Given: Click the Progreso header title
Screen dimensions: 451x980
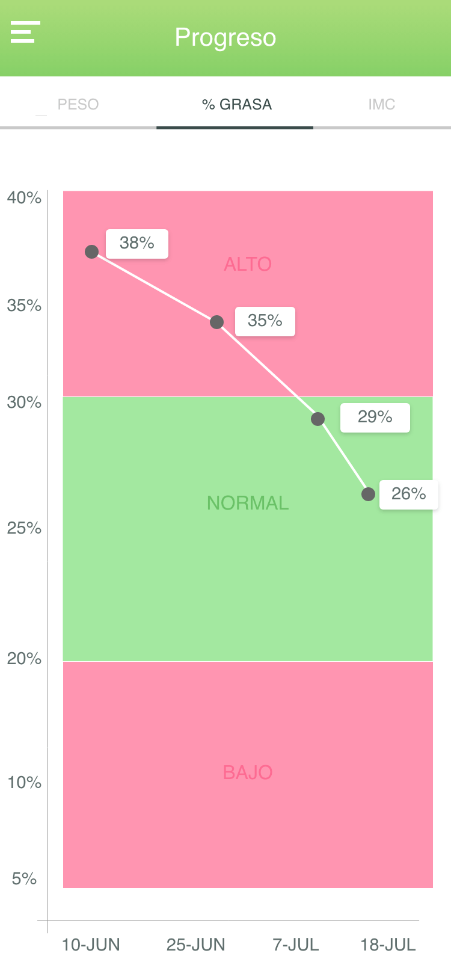Looking at the screenshot, I should [226, 37].
